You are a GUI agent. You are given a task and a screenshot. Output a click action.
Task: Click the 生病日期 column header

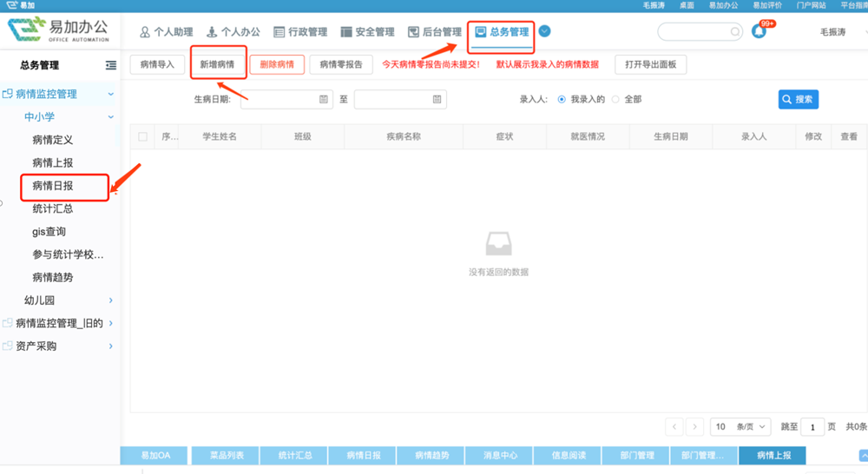pyautogui.click(x=671, y=136)
